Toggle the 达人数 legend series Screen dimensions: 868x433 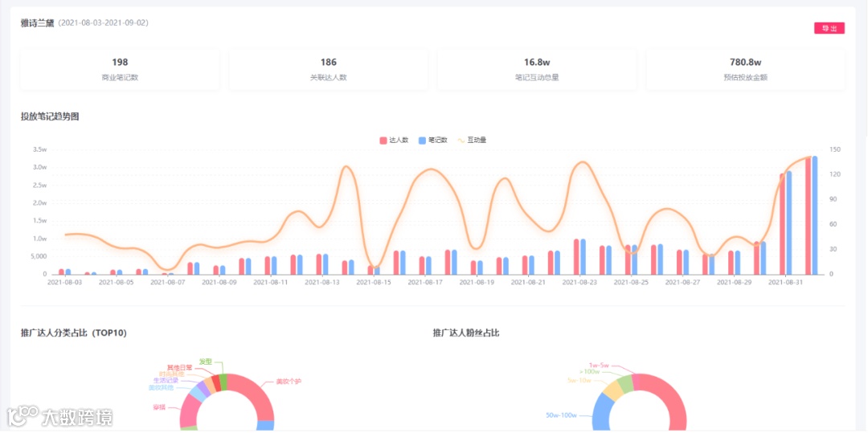(x=394, y=141)
